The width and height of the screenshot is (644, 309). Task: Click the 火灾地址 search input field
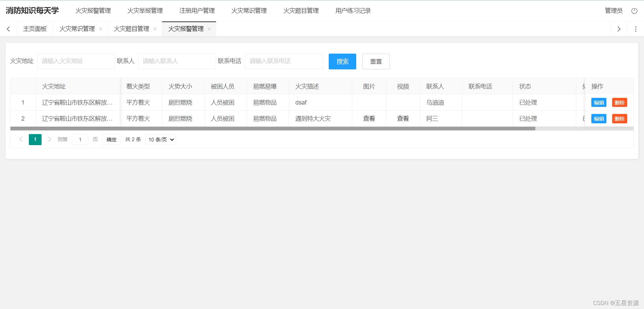(x=76, y=61)
